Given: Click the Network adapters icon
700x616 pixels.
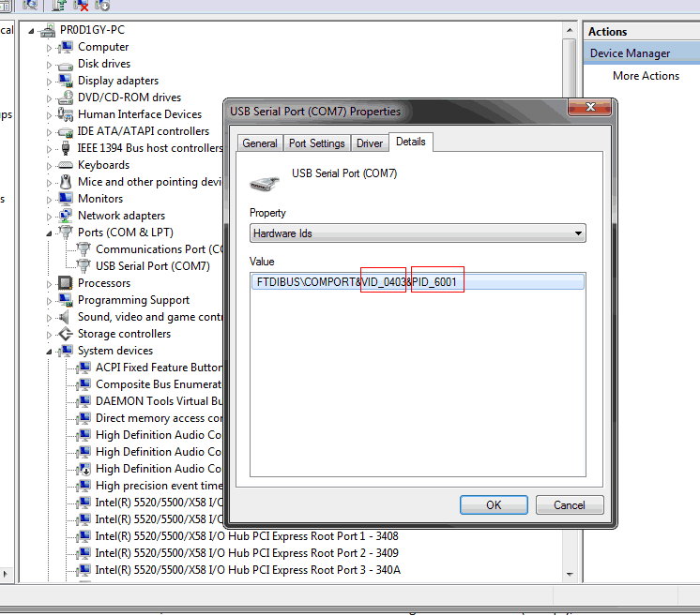Looking at the screenshot, I should (65, 216).
